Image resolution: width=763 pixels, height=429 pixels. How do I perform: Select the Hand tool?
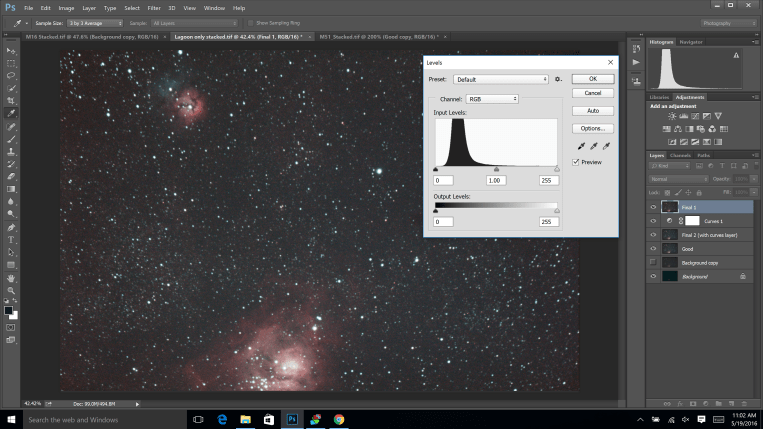click(x=11, y=278)
